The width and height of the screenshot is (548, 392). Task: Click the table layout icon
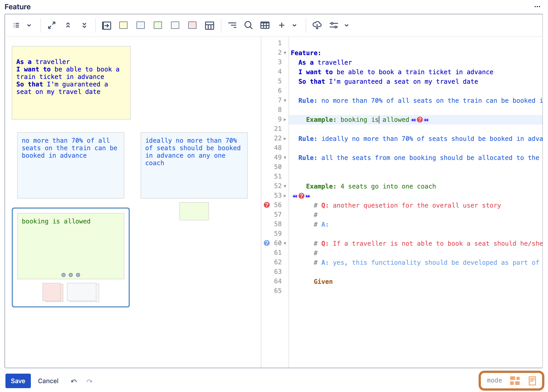coord(209,25)
